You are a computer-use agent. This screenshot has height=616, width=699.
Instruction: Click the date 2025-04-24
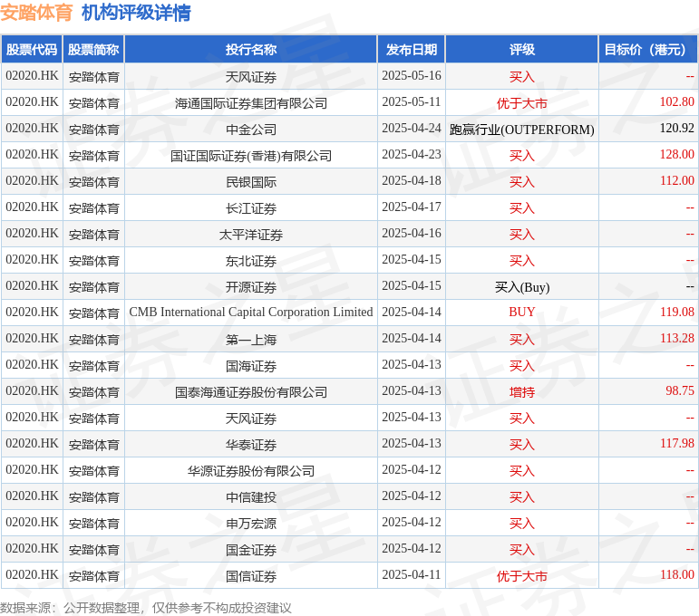[412, 129]
